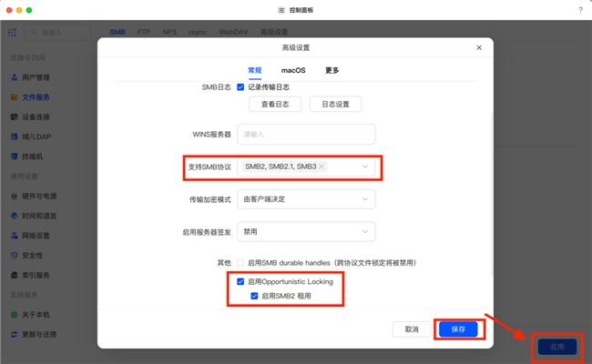Viewport: 592px width, 364px height.
Task: Click the 文件服务 folder icon
Action: tap(15, 97)
